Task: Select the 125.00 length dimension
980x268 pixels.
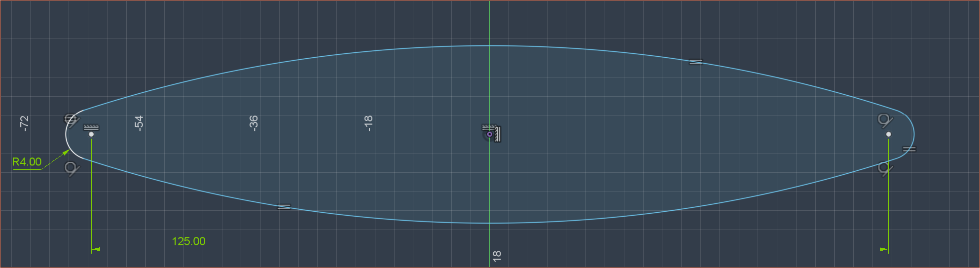Action: click(188, 241)
